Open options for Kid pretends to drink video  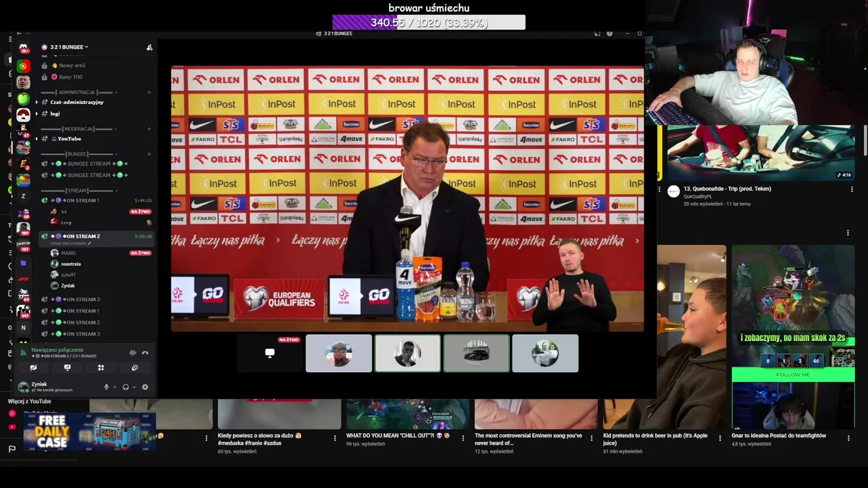point(720,438)
